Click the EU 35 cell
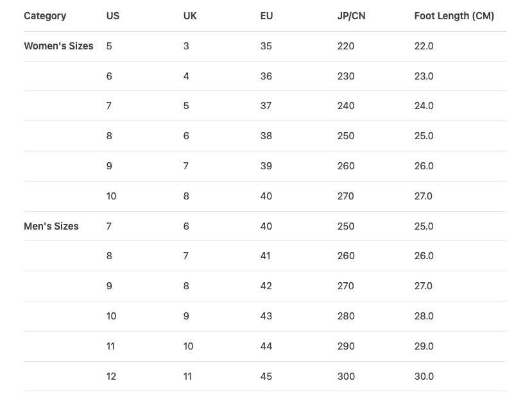Image resolution: width=532 pixels, height=406 pixels. 266,46
